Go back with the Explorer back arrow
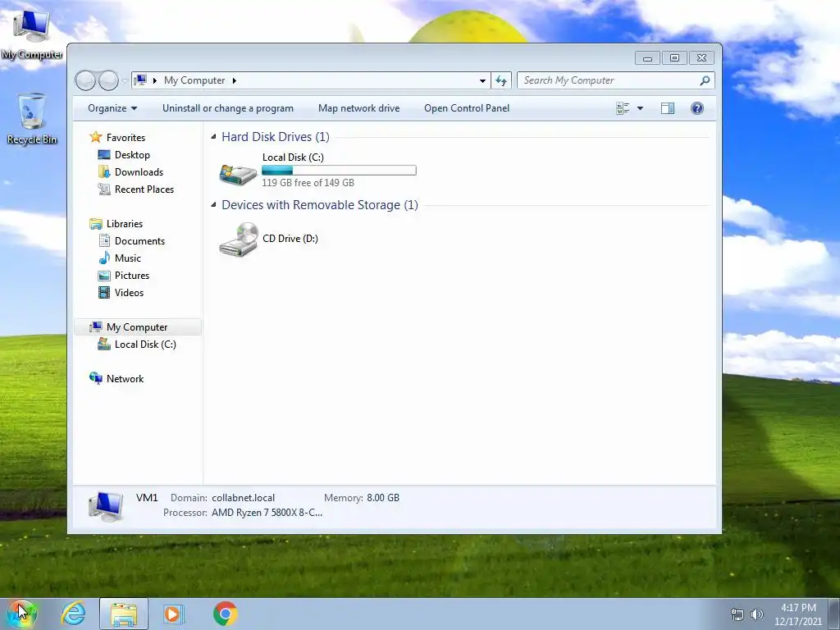This screenshot has height=630, width=840. (85, 80)
